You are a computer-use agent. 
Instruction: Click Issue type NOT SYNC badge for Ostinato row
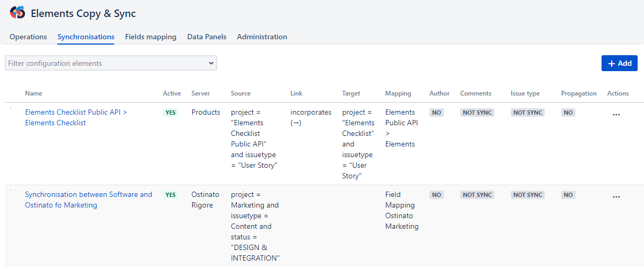tap(527, 195)
